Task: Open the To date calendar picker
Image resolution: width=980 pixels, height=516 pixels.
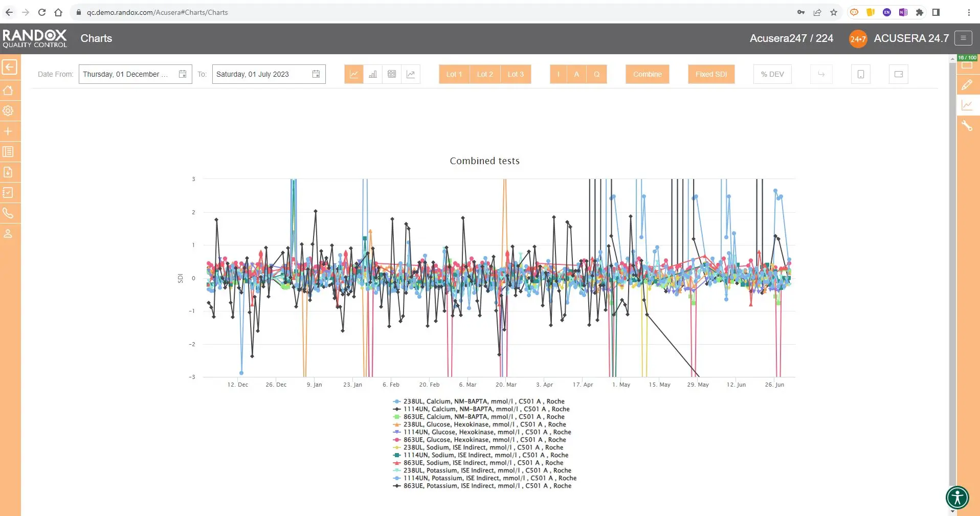Action: [x=316, y=74]
